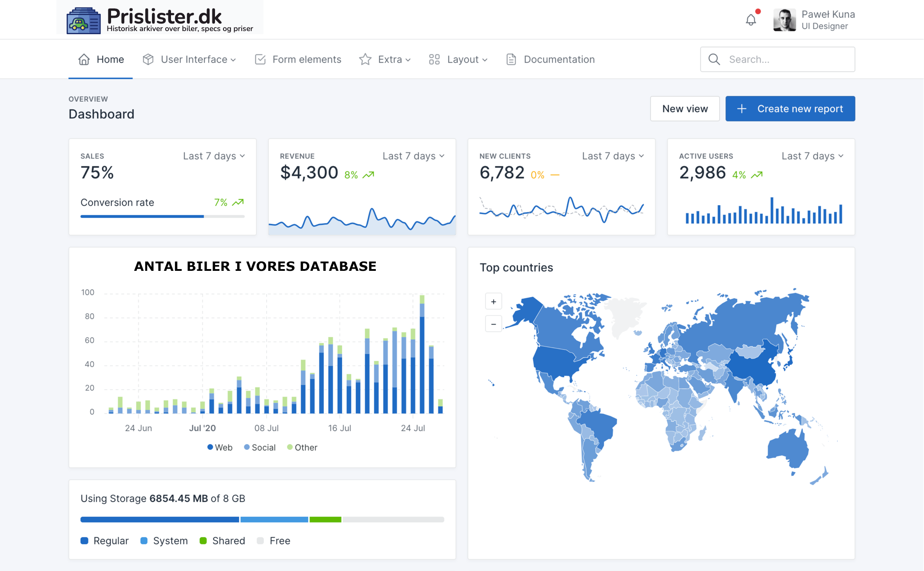Image resolution: width=924 pixels, height=571 pixels.
Task: Click the Extra star icon
Action: 365,59
